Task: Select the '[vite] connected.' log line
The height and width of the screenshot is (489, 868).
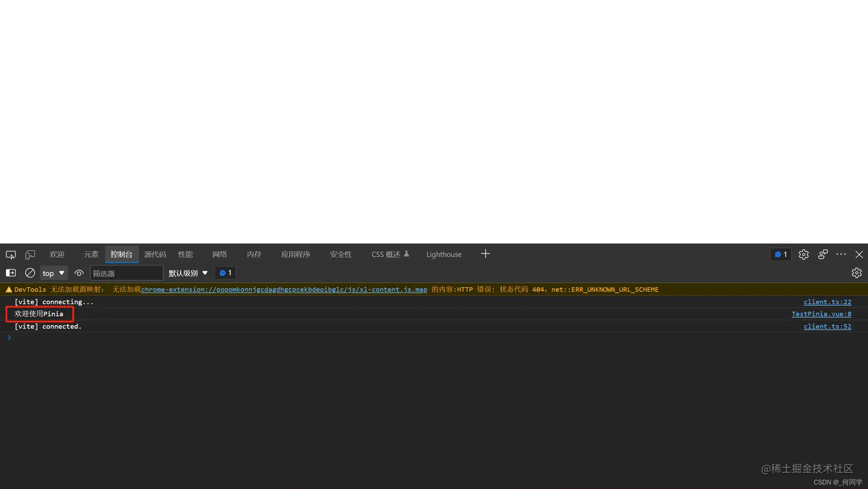Action: 48,326
